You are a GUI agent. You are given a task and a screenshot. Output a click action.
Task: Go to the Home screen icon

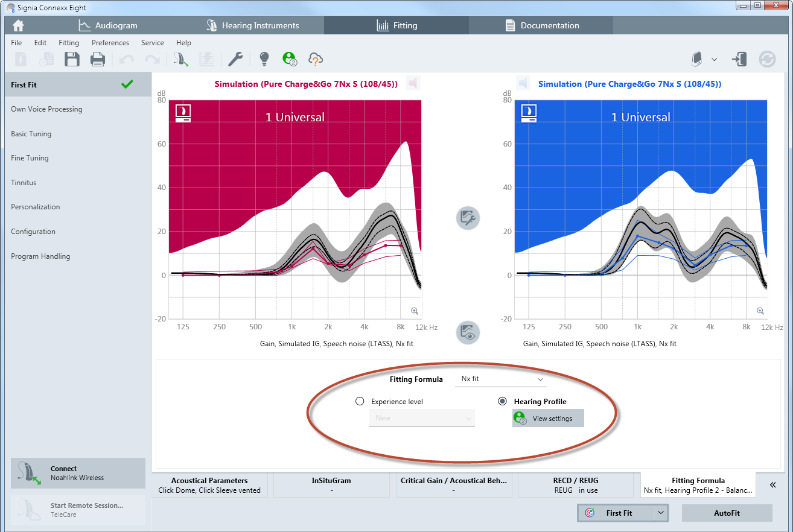19,25
